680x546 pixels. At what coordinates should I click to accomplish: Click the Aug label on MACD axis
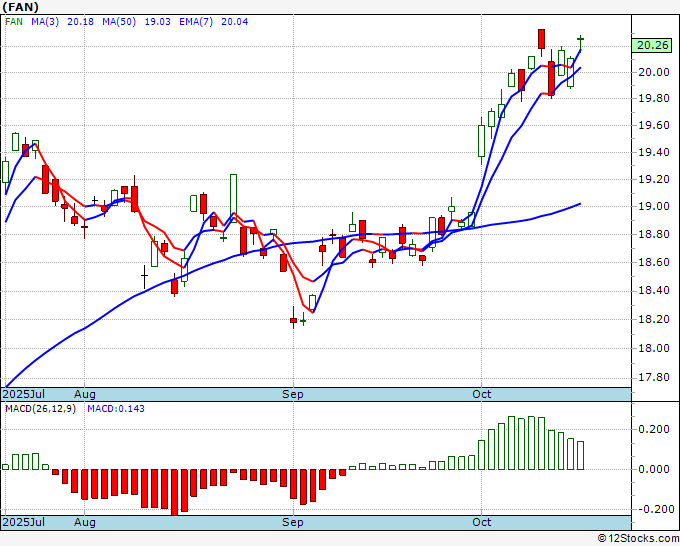pyautogui.click(x=85, y=522)
